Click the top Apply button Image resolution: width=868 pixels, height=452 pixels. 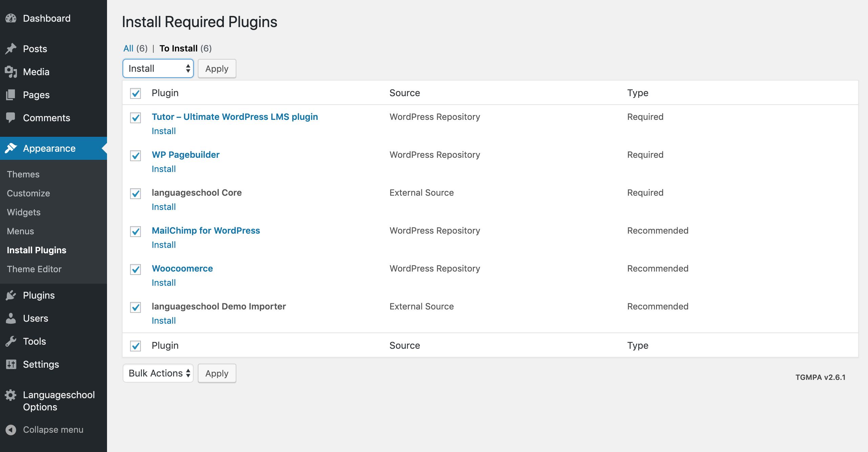coord(217,68)
